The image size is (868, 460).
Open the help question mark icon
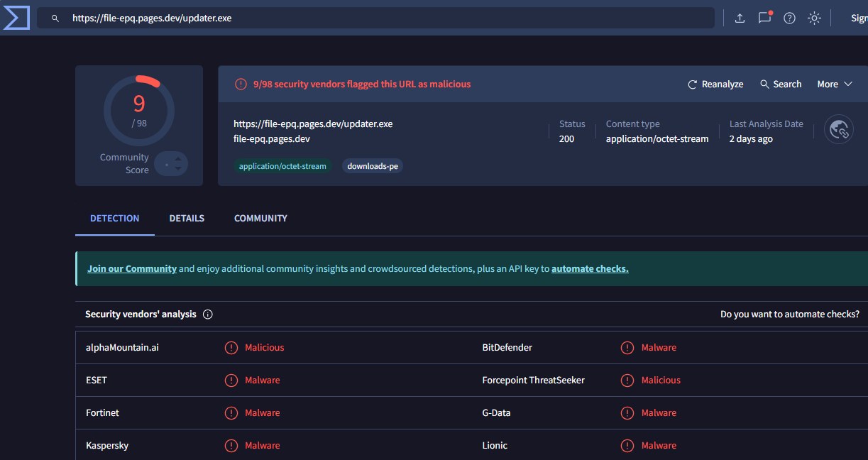pos(789,18)
